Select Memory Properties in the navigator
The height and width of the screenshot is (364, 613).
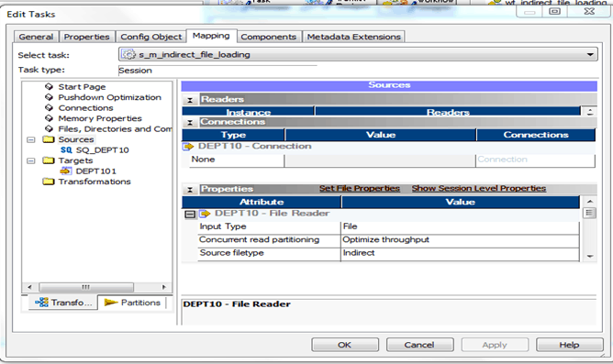100,118
